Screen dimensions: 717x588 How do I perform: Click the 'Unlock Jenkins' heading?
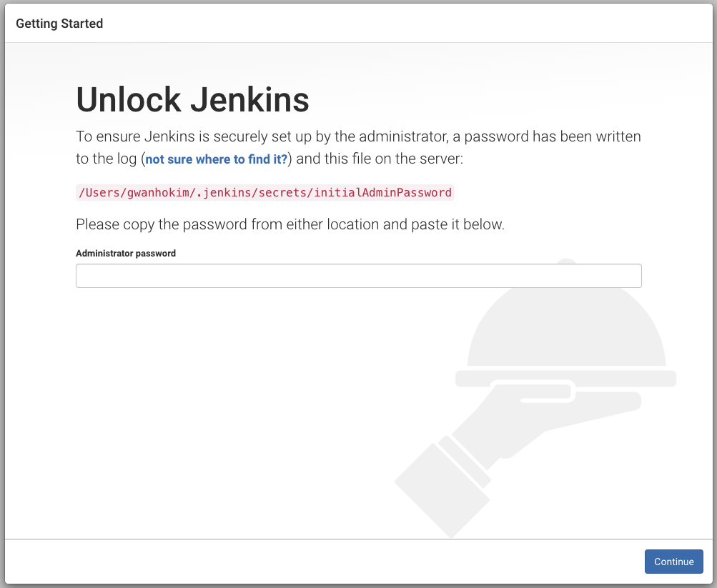click(x=192, y=99)
